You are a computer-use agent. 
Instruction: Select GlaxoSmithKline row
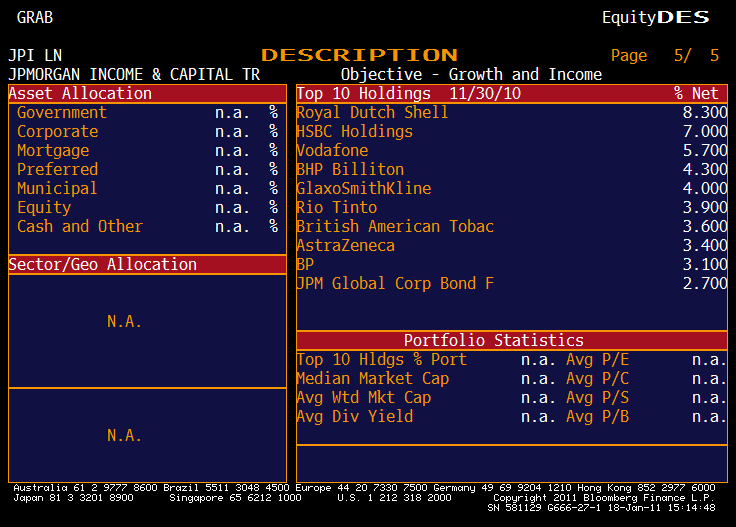363,189
